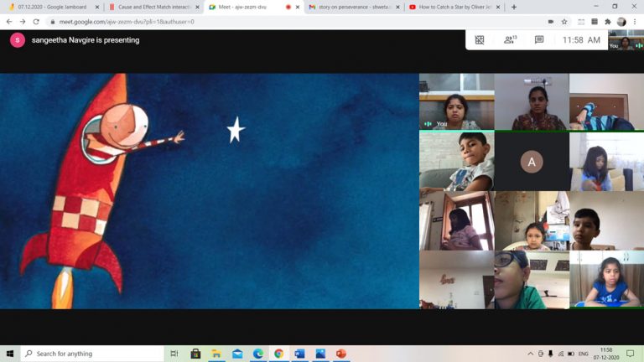Switch to the Google Jamboard tab

tap(53, 7)
